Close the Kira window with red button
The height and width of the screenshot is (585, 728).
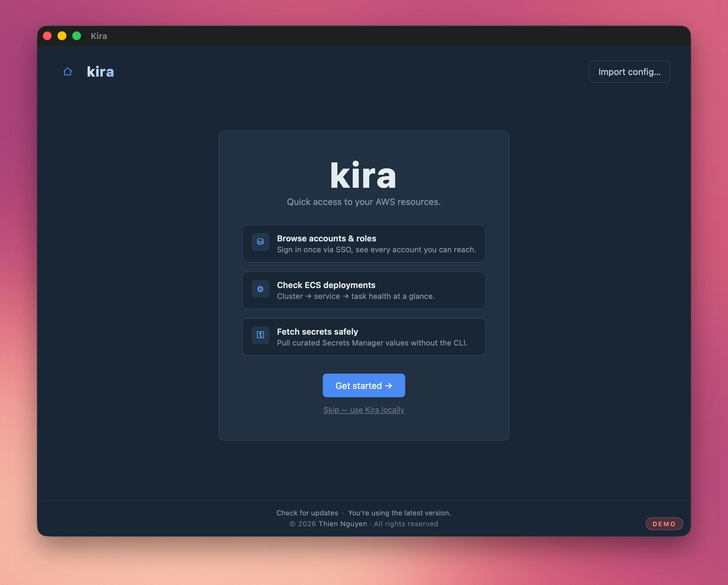[x=47, y=36]
